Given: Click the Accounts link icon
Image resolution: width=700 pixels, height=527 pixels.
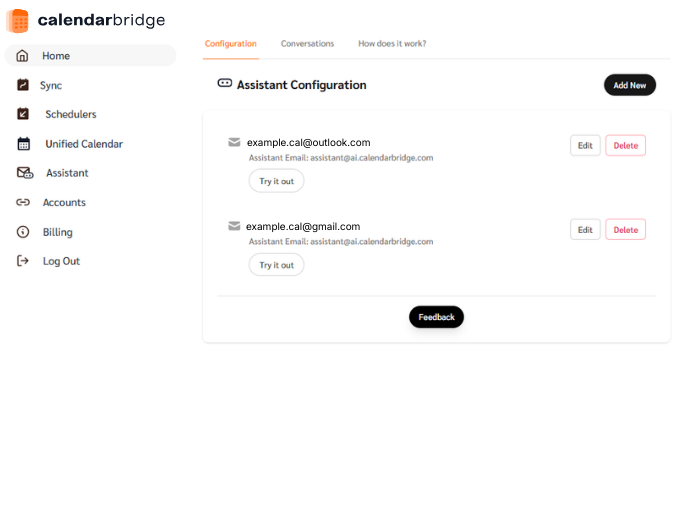Looking at the screenshot, I should [23, 202].
